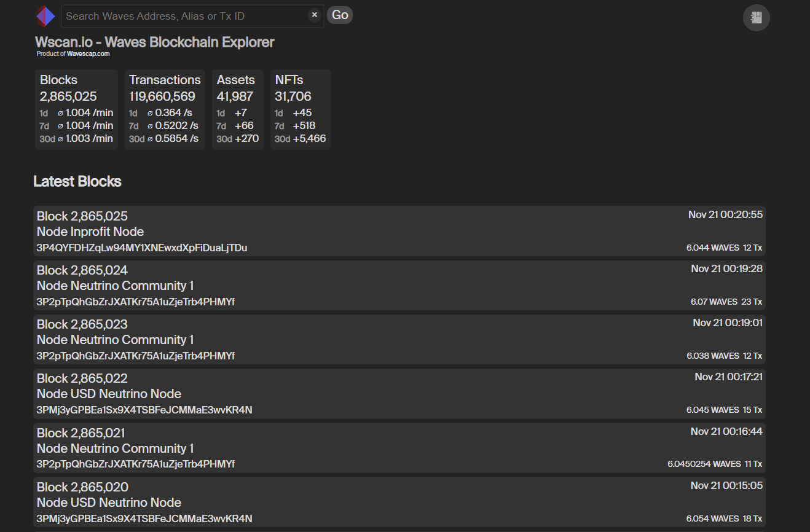Open the Wavescap.com product link
The width and height of the screenshot is (810, 532).
(88, 54)
